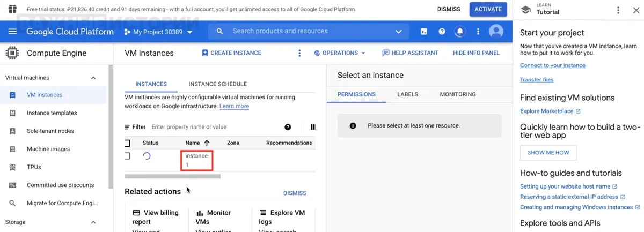Focus the filter property name input
This screenshot has height=232, width=644.
pos(215,127)
